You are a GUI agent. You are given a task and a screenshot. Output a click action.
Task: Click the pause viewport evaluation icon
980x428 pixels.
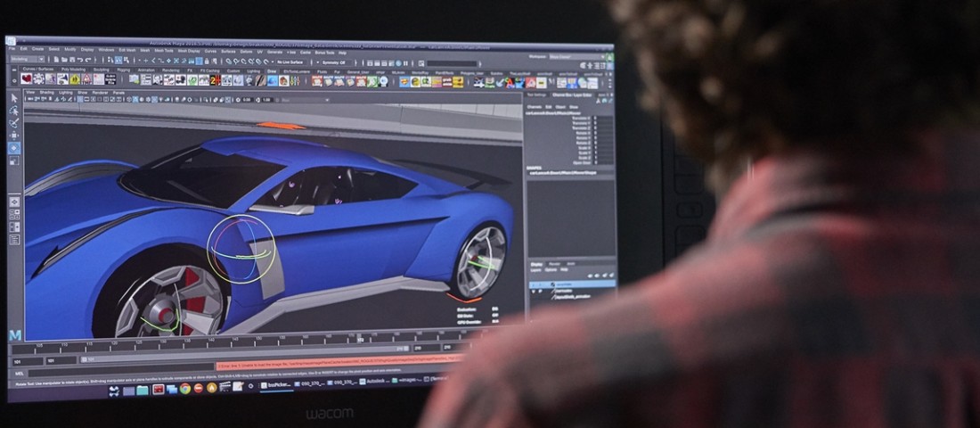coord(406,63)
